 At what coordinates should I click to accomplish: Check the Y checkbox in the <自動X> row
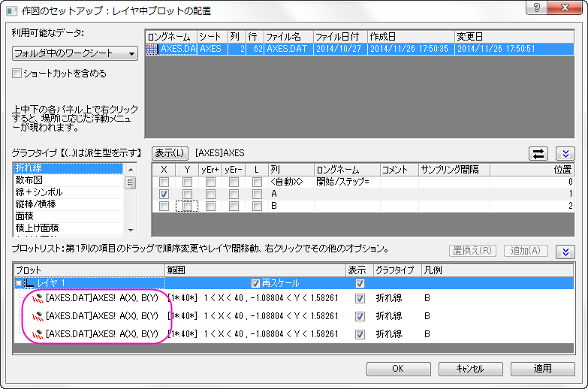[187, 182]
